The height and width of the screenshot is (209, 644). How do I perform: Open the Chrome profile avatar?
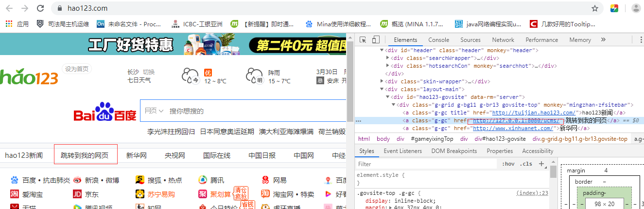tap(636, 8)
